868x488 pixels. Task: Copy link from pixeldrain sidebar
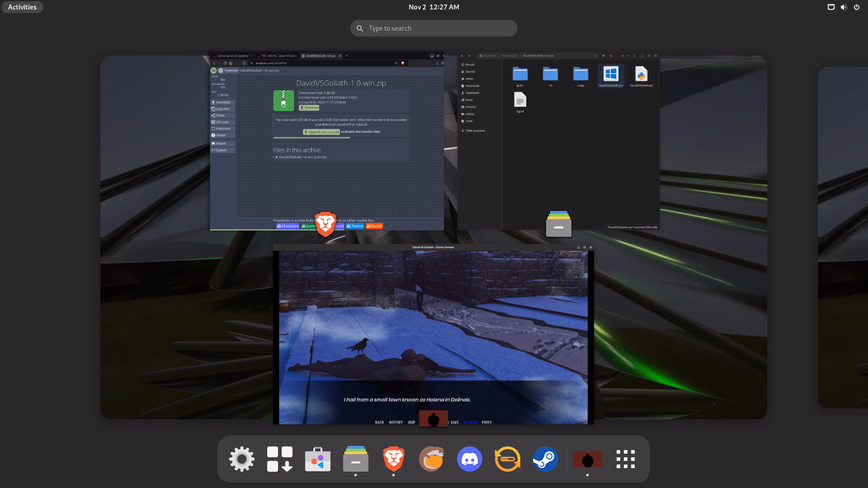click(x=222, y=109)
